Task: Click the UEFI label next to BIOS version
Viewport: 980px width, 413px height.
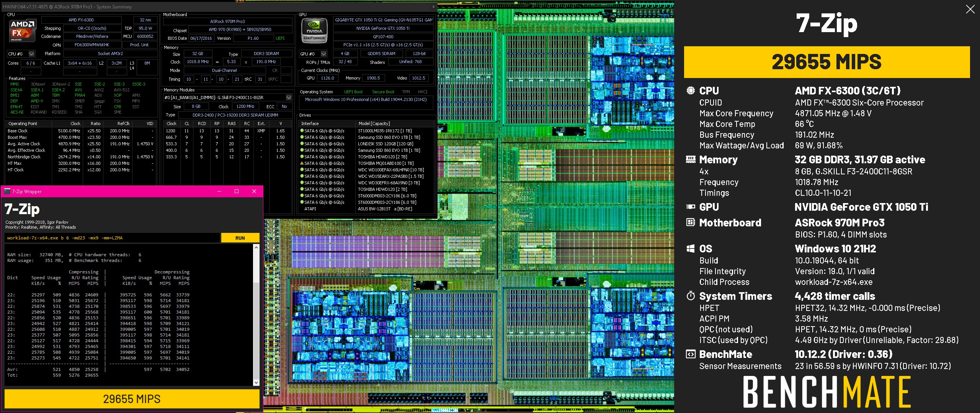Action: click(x=280, y=38)
